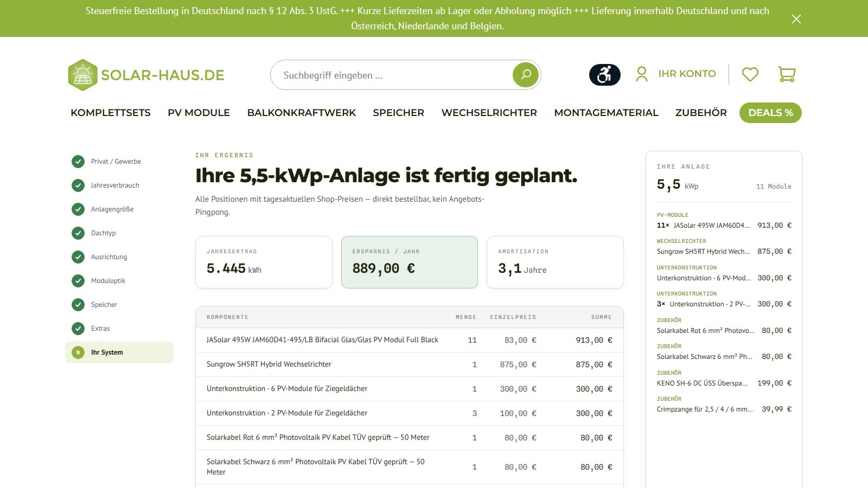The width and height of the screenshot is (868, 488).
Task: Click the 199,00 € price in Ihre Anlage
Action: coord(774,383)
